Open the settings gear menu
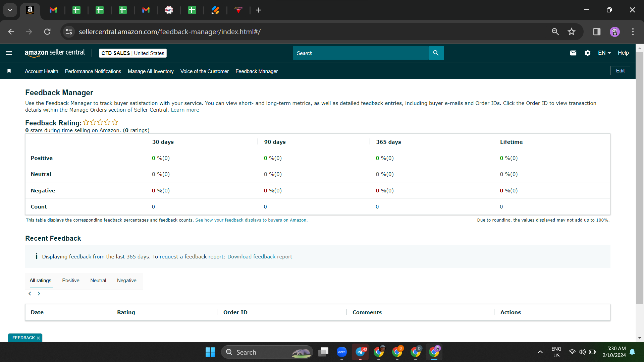644x362 pixels. pos(588,53)
